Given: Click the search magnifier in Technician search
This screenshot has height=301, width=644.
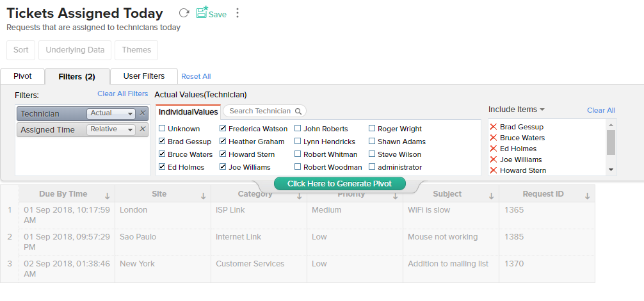Looking at the screenshot, I should (298, 111).
